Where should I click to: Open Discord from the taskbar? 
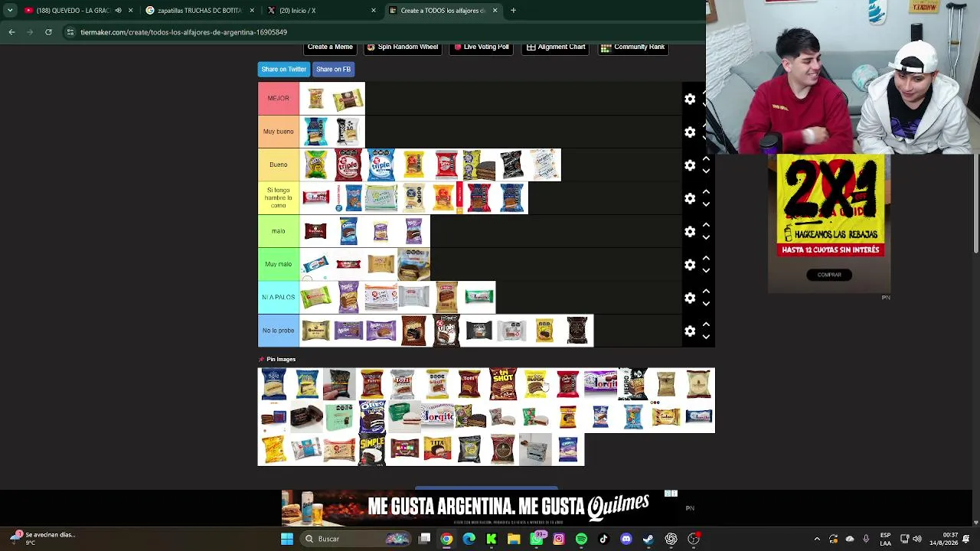[626, 539]
